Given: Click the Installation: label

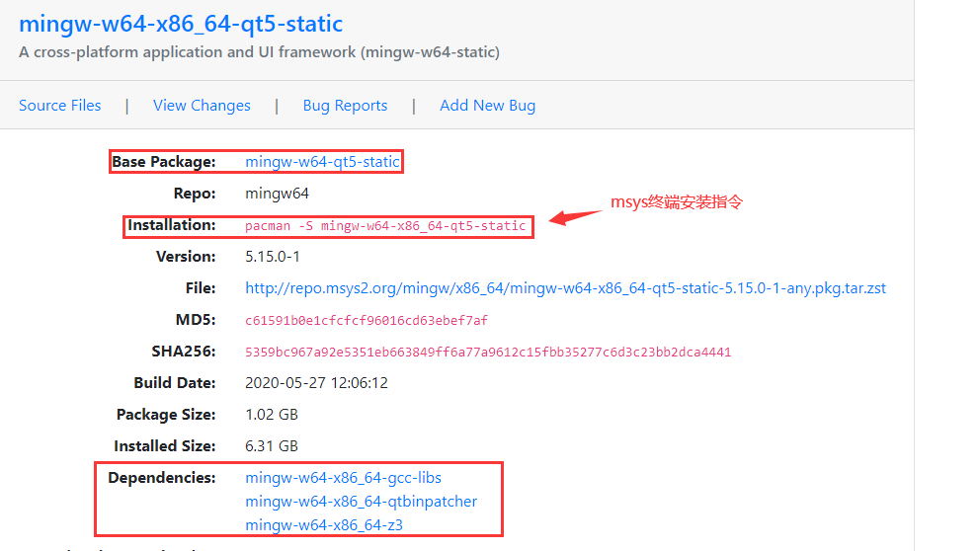Looking at the screenshot, I should 172,225.
